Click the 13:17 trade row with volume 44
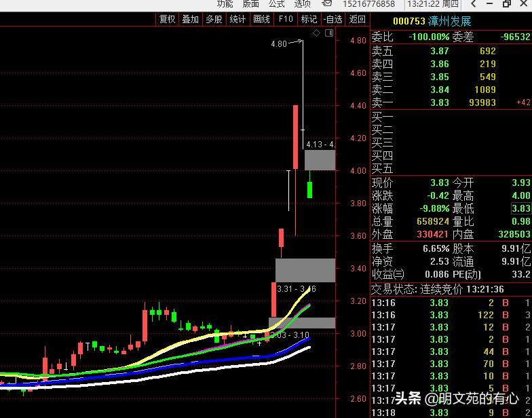 [451, 351]
